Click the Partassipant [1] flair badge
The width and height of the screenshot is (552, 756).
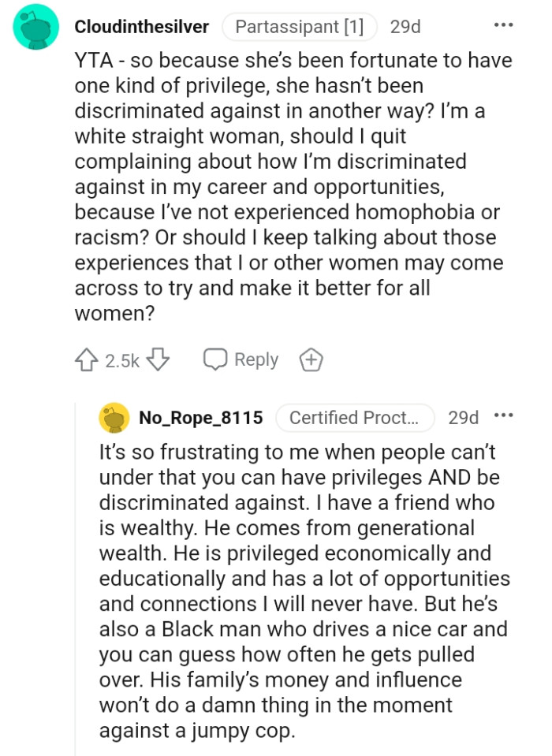click(300, 25)
